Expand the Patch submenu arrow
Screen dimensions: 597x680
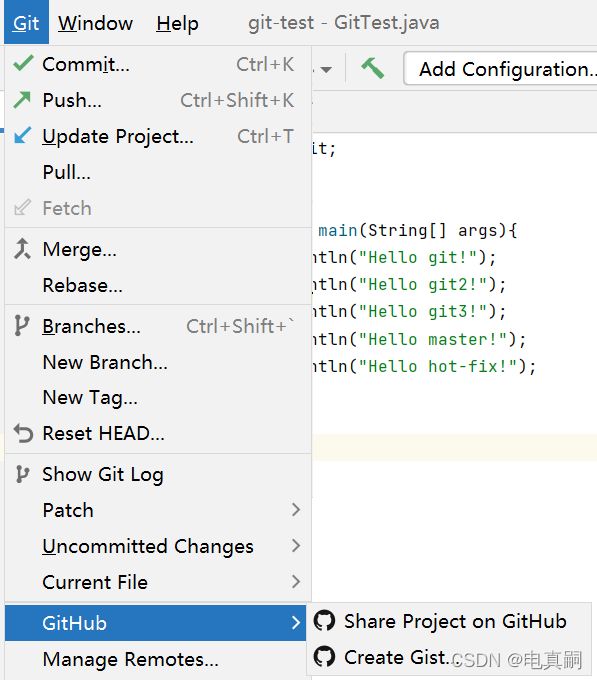296,510
